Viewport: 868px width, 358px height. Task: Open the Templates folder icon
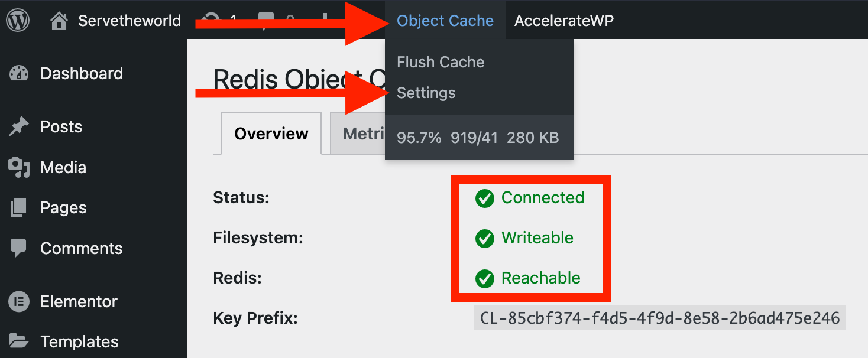click(x=18, y=341)
